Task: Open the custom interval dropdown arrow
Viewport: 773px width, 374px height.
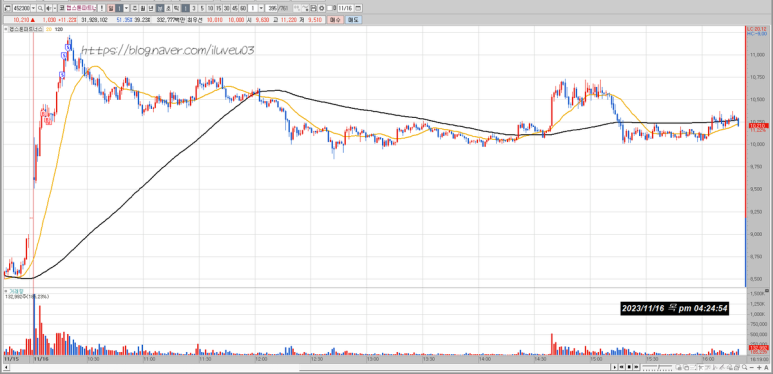Action: (x=261, y=8)
